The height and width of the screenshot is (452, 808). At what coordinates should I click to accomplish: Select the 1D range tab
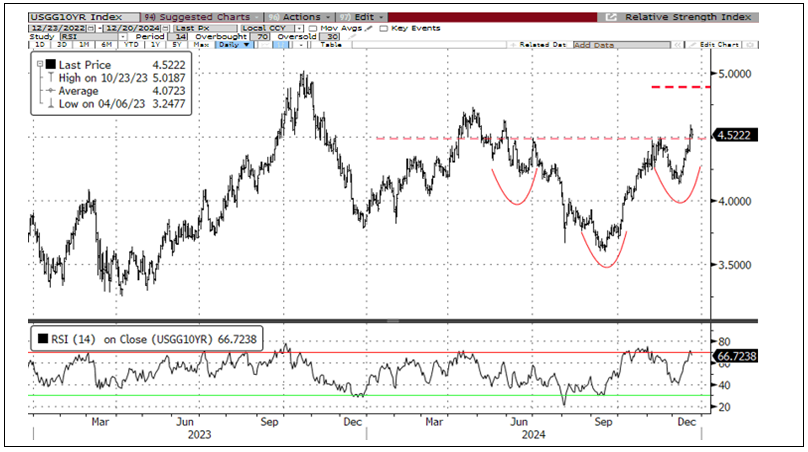tap(40, 45)
